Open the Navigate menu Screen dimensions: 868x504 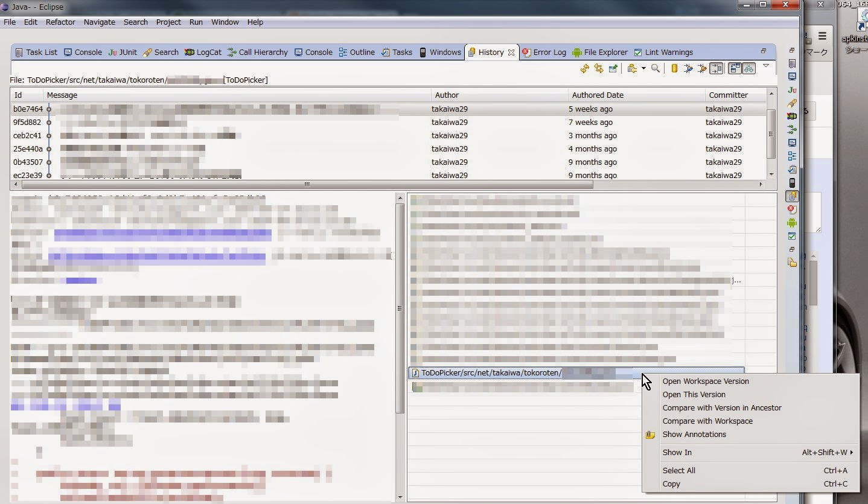click(100, 22)
